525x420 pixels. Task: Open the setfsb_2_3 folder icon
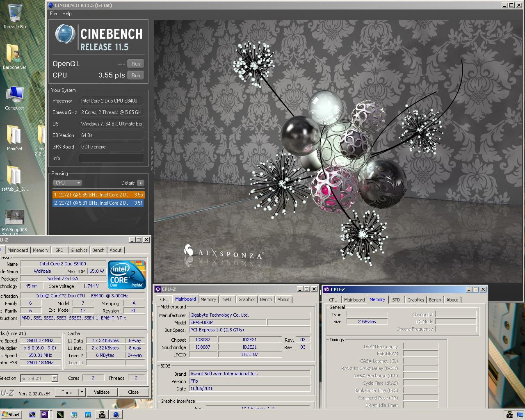pyautogui.click(x=15, y=178)
